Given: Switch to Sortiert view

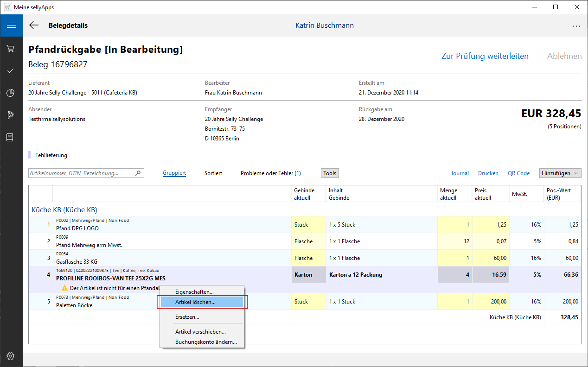Looking at the screenshot, I should (213, 173).
